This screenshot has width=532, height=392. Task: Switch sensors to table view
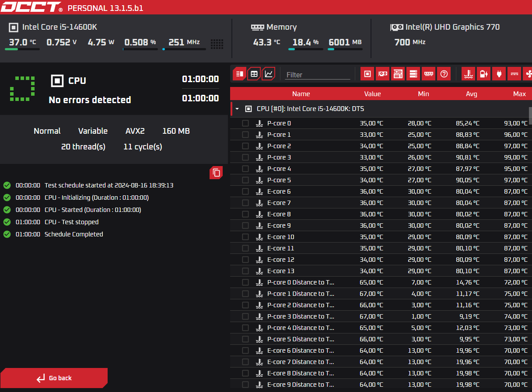[254, 74]
